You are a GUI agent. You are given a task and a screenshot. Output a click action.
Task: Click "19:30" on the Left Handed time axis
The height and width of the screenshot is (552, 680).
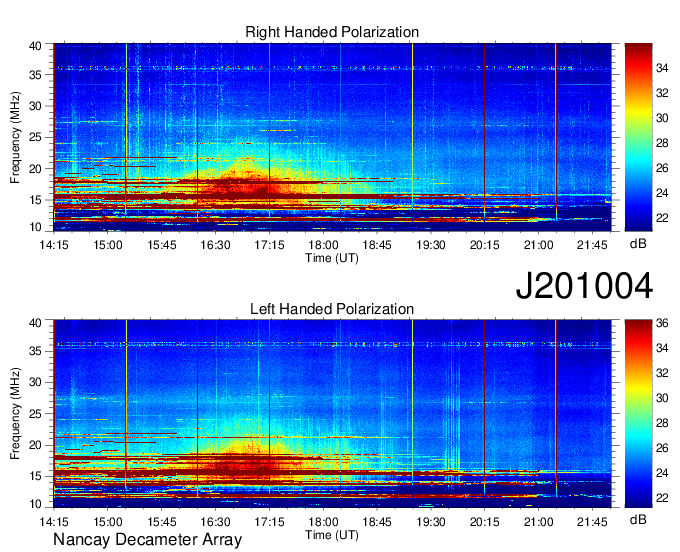coord(431,521)
